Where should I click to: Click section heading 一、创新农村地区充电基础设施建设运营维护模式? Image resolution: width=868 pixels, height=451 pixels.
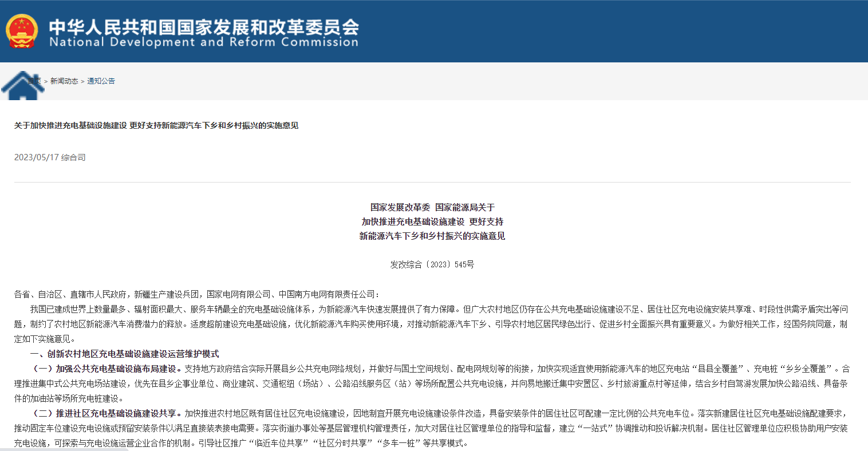124,354
